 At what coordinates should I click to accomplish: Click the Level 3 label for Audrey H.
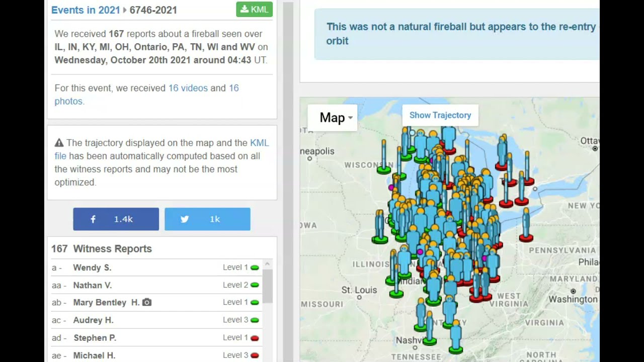point(235,320)
